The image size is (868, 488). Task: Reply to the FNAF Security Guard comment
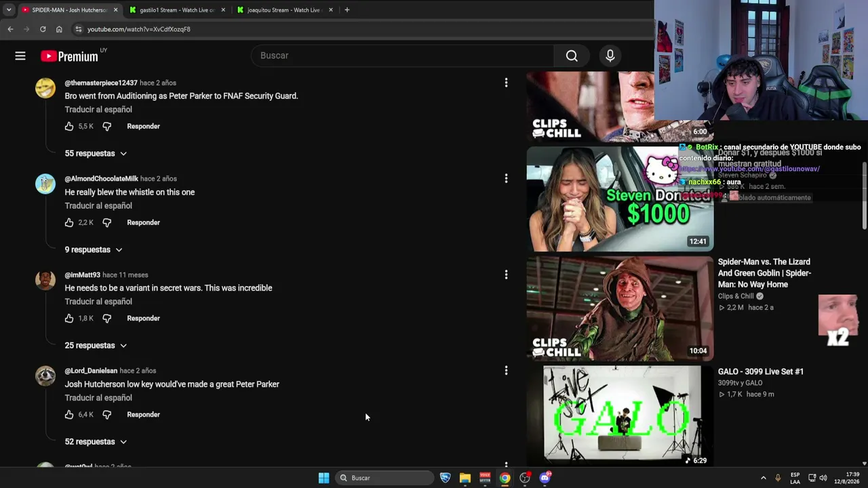143,127
